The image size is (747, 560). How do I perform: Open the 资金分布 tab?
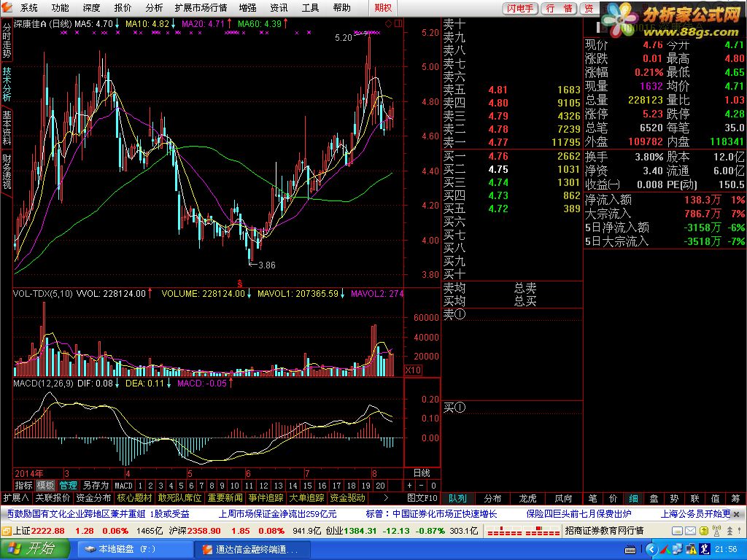coord(93,498)
